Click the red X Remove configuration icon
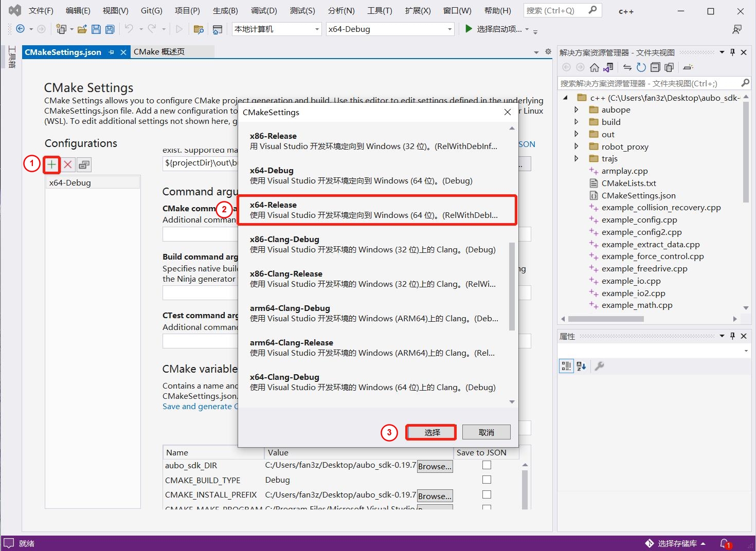This screenshot has width=756, height=551. point(67,164)
